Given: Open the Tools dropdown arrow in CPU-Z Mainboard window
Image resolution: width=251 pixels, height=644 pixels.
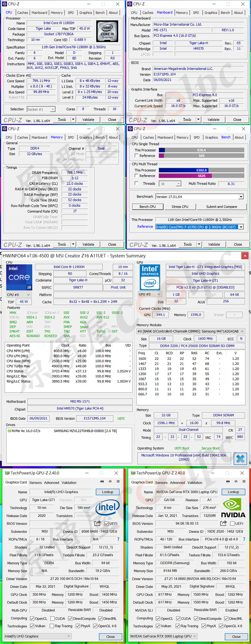Looking at the screenshot, I should (198, 119).
